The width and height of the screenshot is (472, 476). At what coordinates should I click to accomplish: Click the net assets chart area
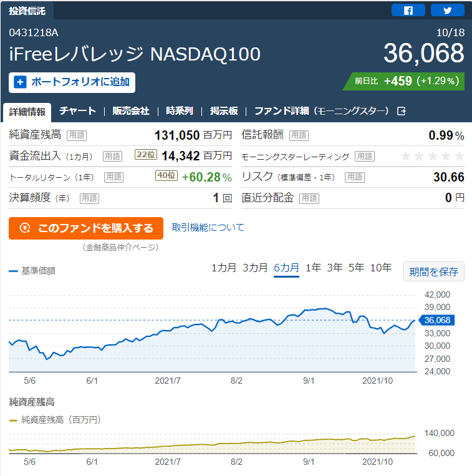coord(213,443)
